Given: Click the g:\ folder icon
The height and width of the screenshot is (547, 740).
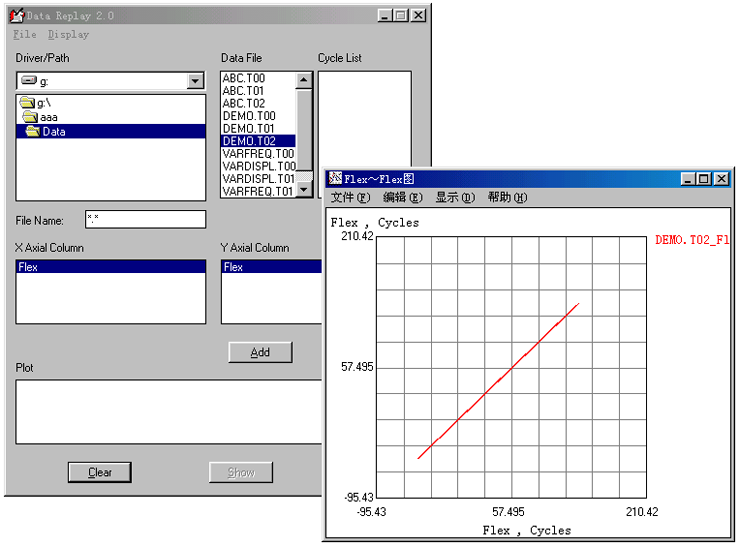Looking at the screenshot, I should (x=27, y=102).
